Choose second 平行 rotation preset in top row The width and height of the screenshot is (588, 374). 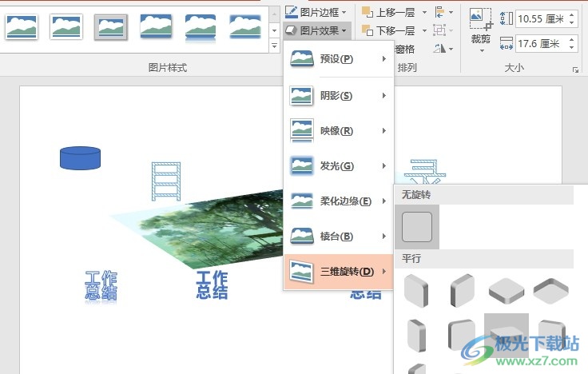point(462,291)
